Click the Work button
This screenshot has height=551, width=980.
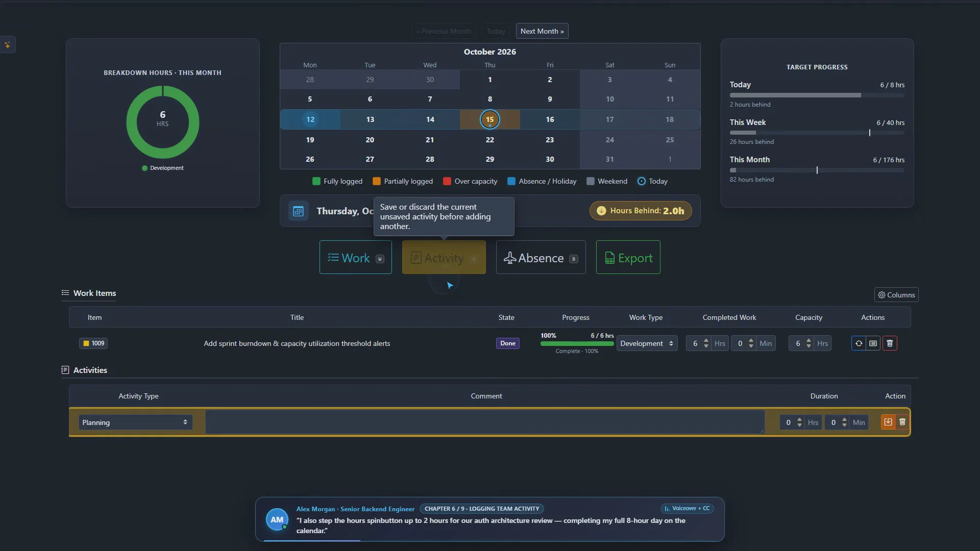(x=356, y=258)
